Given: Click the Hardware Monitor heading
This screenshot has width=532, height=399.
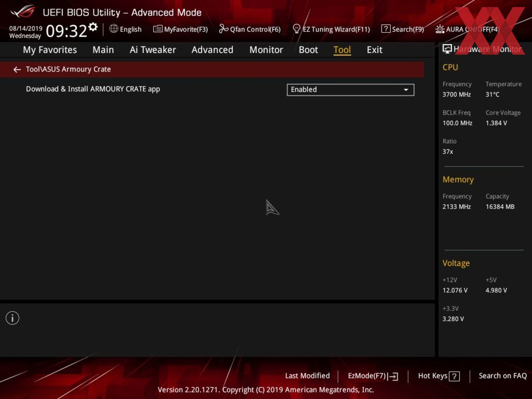Looking at the screenshot, I should [487, 49].
